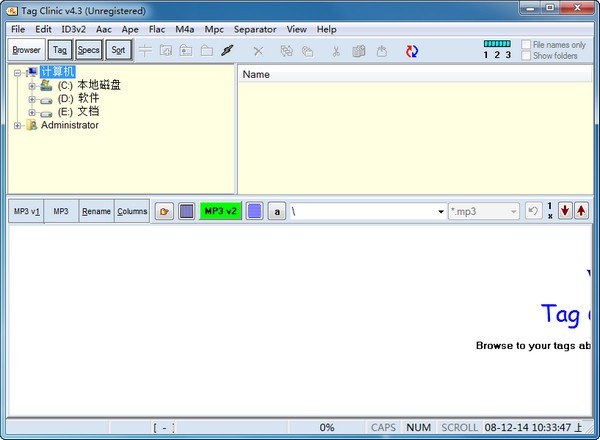Expand the (C:) 本地磁盘 drive node
This screenshot has width=600, height=440.
click(x=32, y=86)
